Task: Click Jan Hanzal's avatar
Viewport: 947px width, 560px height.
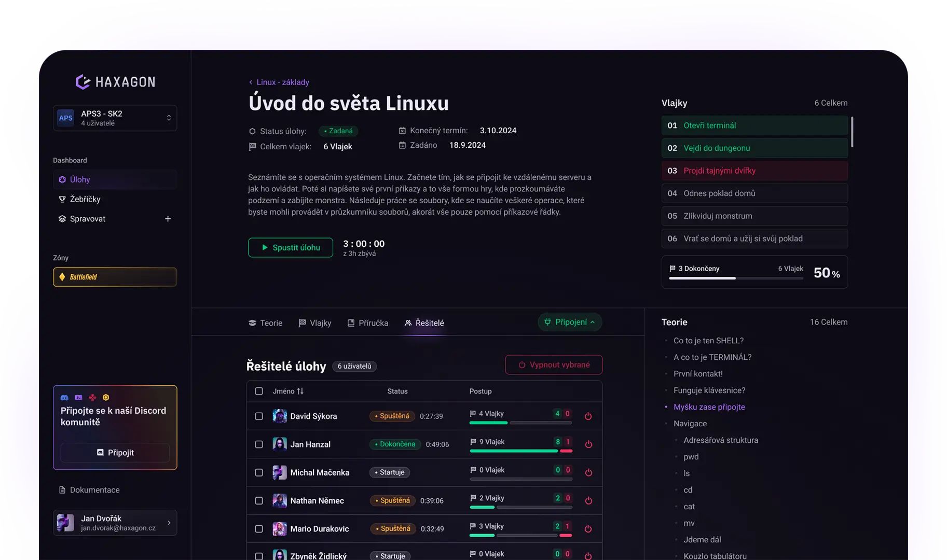Action: (280, 444)
